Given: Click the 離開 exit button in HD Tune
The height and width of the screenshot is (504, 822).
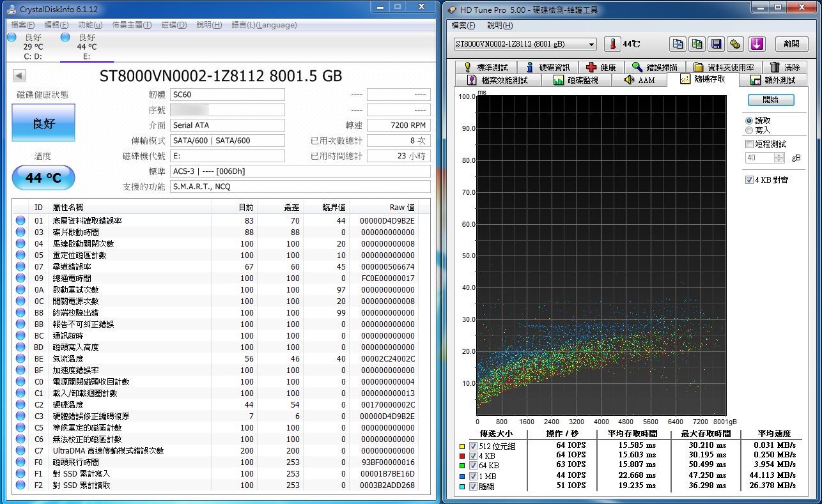Looking at the screenshot, I should 791,44.
